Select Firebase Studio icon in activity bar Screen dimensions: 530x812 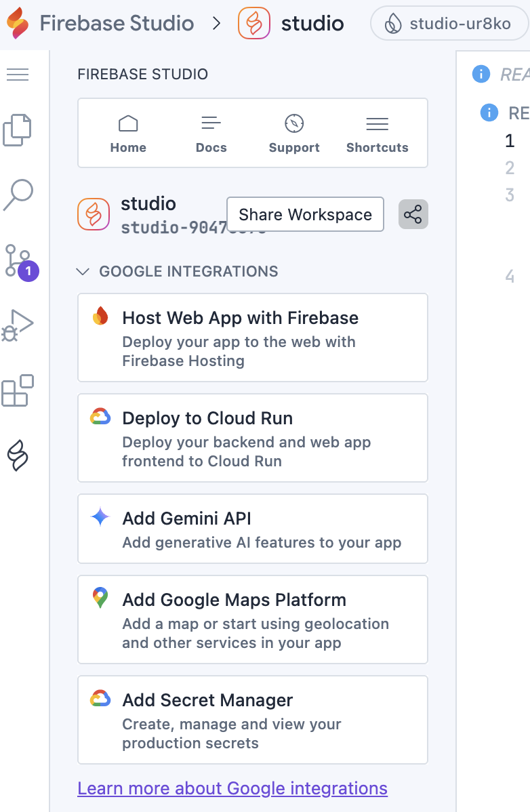[18, 455]
